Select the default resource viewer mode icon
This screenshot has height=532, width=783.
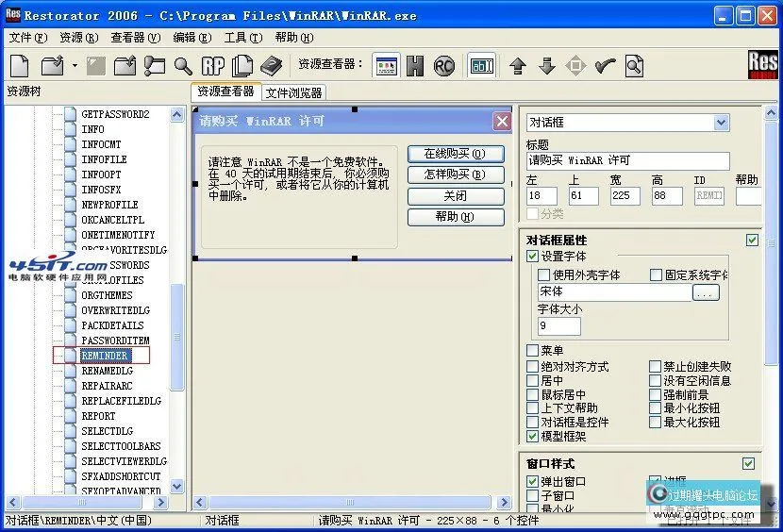coord(386,65)
